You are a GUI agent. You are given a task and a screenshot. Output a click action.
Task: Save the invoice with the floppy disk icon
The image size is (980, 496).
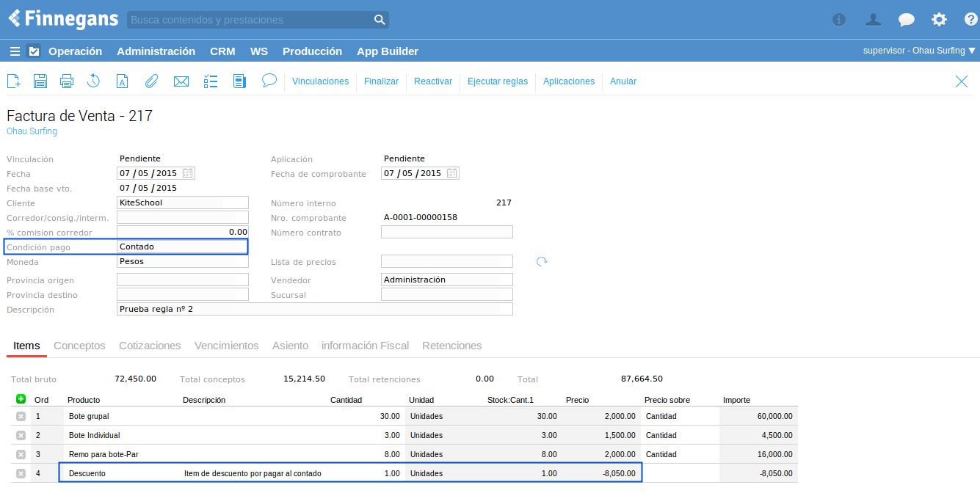[40, 81]
